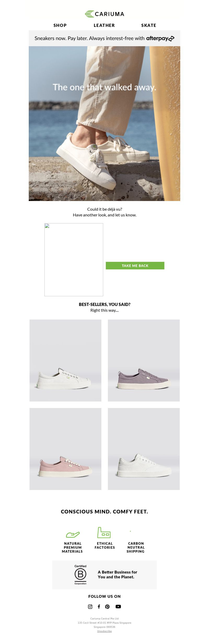Click the TAKE ME BACK button
Screen dimensions: 209x644
tap(135, 265)
